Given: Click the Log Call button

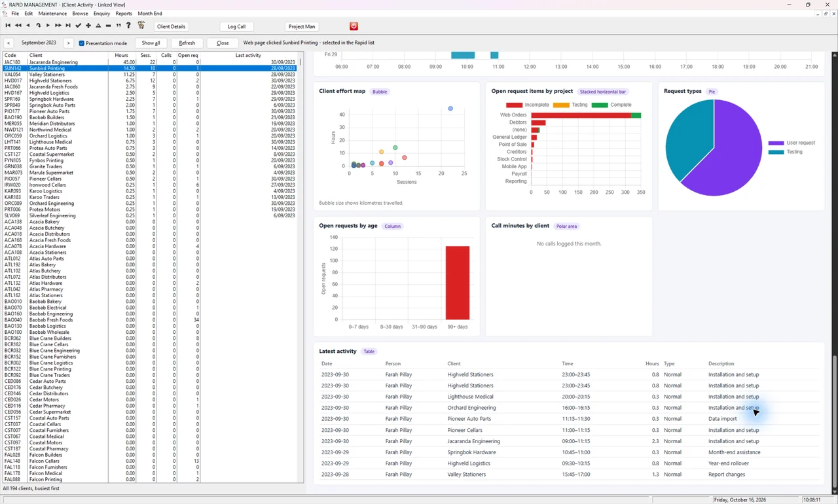Looking at the screenshot, I should (236, 26).
